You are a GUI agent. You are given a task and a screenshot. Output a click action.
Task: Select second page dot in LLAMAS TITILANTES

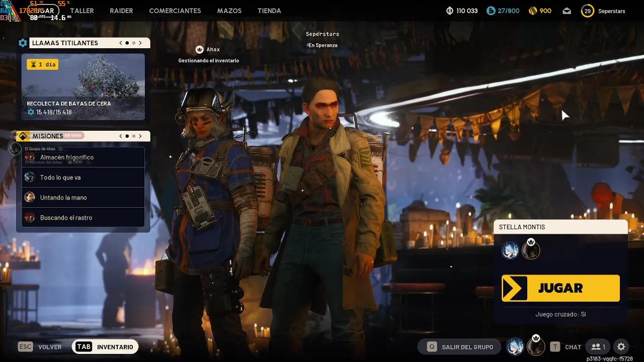click(x=134, y=43)
